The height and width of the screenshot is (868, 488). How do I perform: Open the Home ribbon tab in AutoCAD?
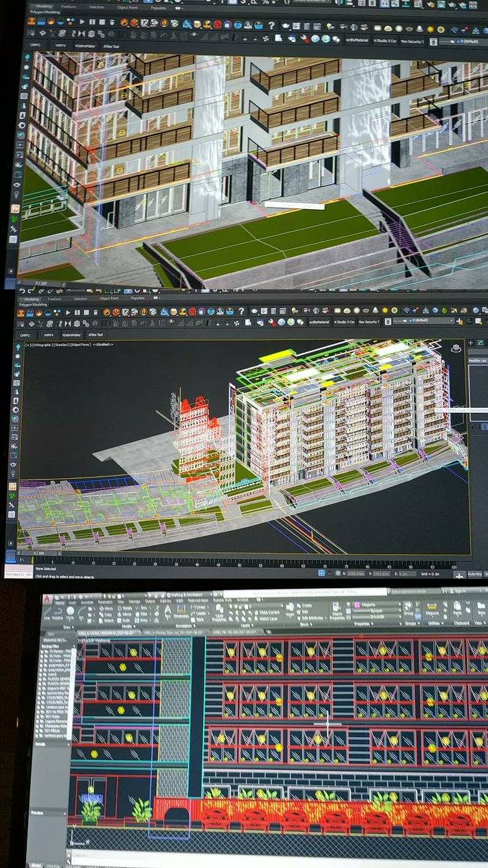60,603
